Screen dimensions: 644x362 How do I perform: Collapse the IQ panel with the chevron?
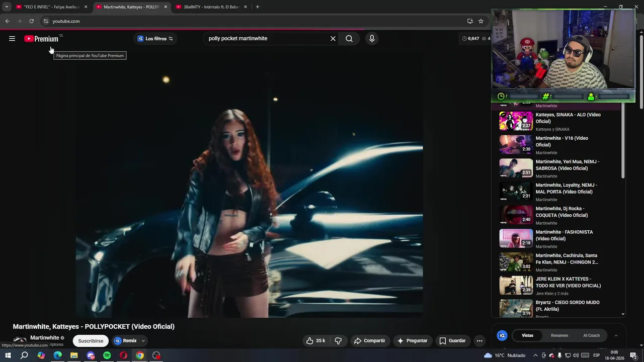pos(616,335)
